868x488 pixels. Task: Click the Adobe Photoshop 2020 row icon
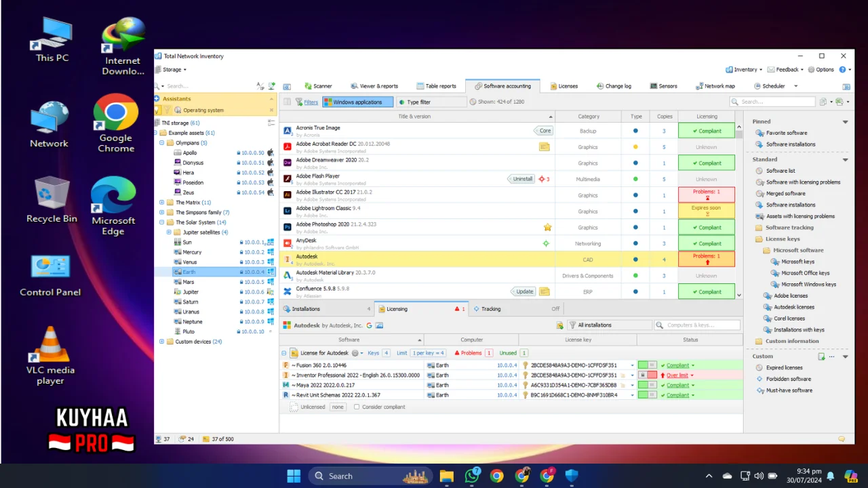point(288,228)
